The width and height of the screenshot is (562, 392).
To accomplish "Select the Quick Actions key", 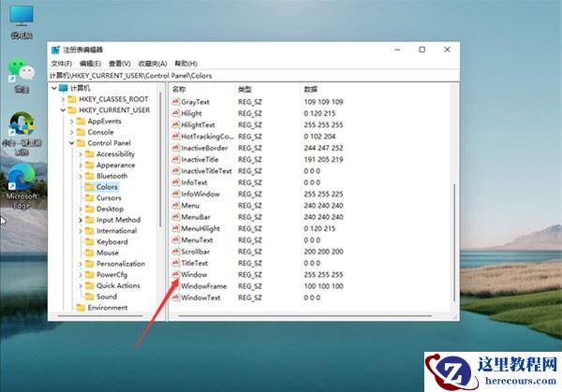I will tap(118, 285).
